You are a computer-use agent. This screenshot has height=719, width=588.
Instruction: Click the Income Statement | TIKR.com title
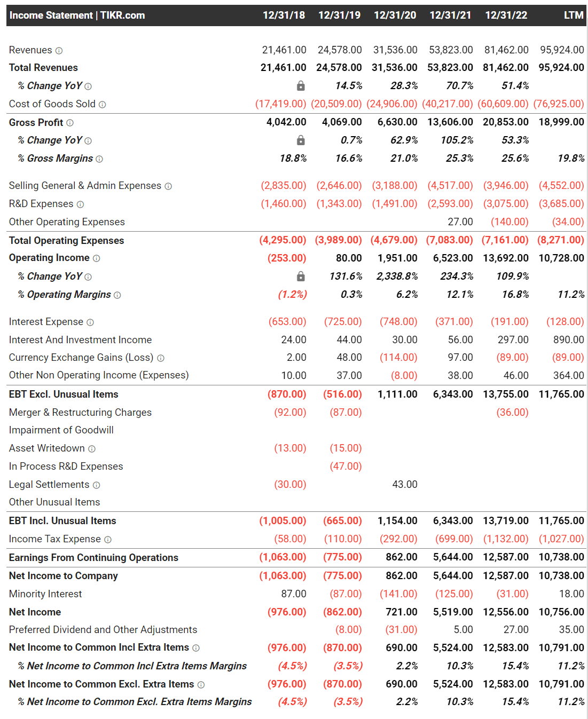(x=77, y=15)
